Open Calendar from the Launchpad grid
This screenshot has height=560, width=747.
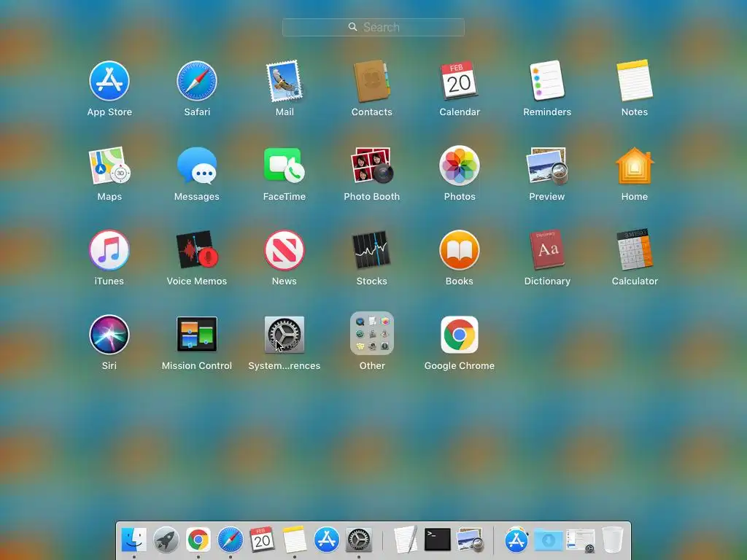[x=460, y=81]
